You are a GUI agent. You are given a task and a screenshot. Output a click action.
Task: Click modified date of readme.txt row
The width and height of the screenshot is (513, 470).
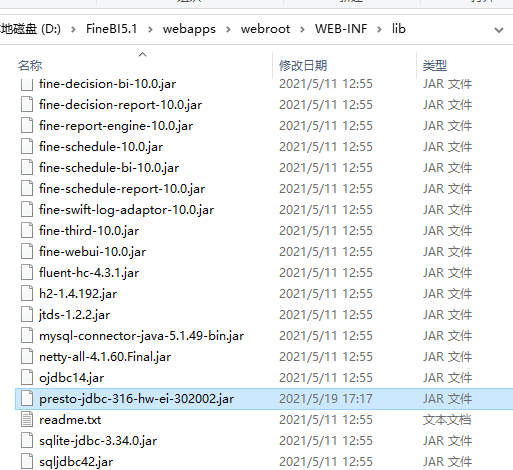tap(326, 420)
